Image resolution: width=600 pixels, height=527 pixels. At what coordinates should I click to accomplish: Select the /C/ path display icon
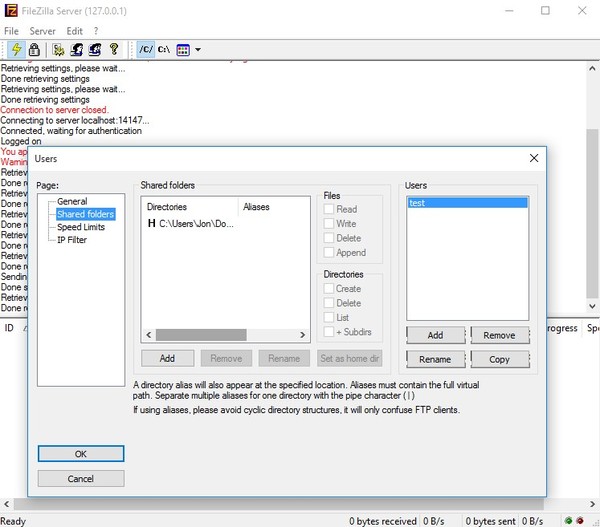(x=146, y=49)
